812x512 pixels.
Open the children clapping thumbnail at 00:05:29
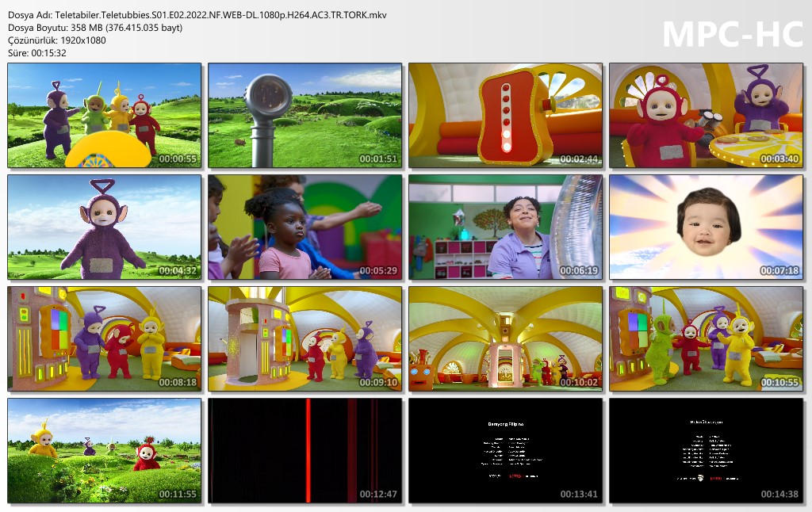point(305,227)
